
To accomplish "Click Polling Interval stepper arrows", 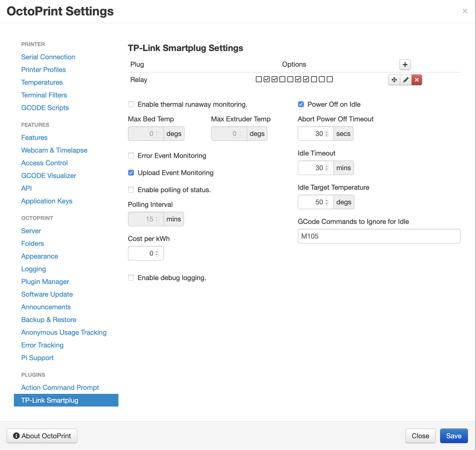I will pos(157,219).
